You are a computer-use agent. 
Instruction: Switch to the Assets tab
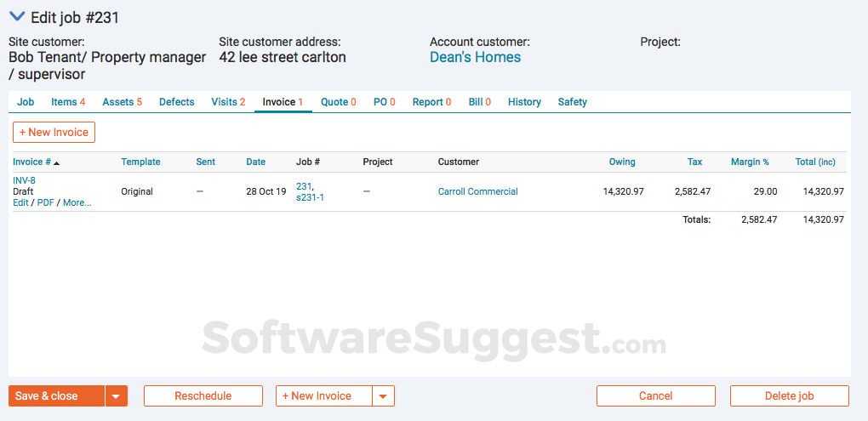point(122,102)
